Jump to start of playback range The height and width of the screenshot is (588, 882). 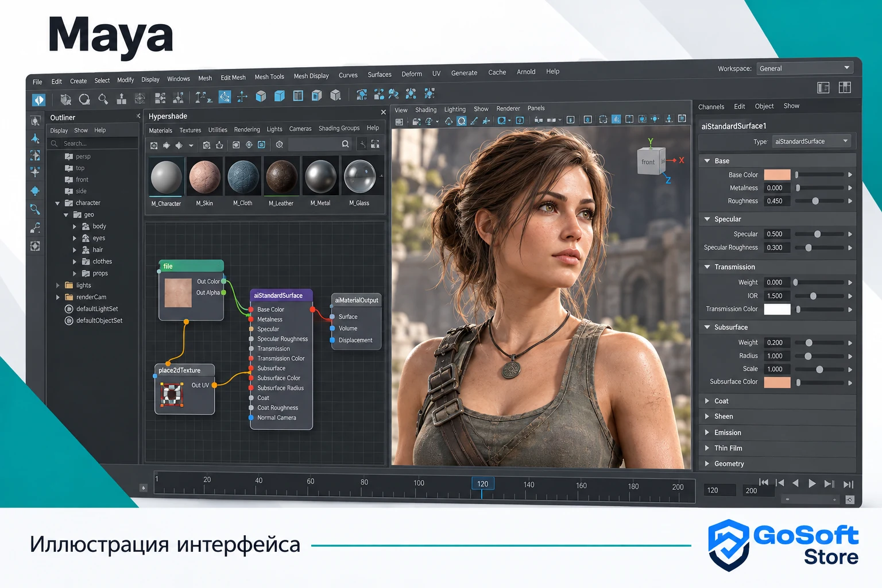(763, 482)
